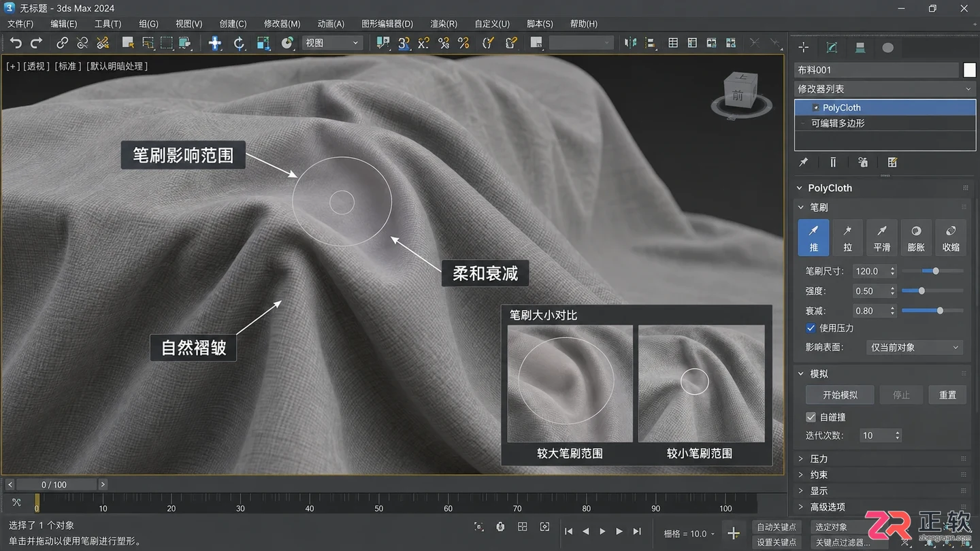The image size is (980, 551).
Task: Toggle the angle snap icon
Action: click(423, 43)
